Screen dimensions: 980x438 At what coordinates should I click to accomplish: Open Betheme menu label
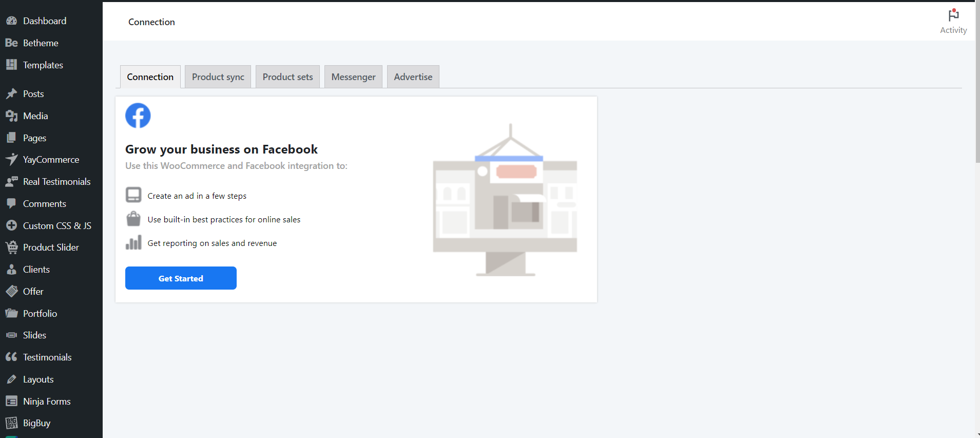click(41, 43)
